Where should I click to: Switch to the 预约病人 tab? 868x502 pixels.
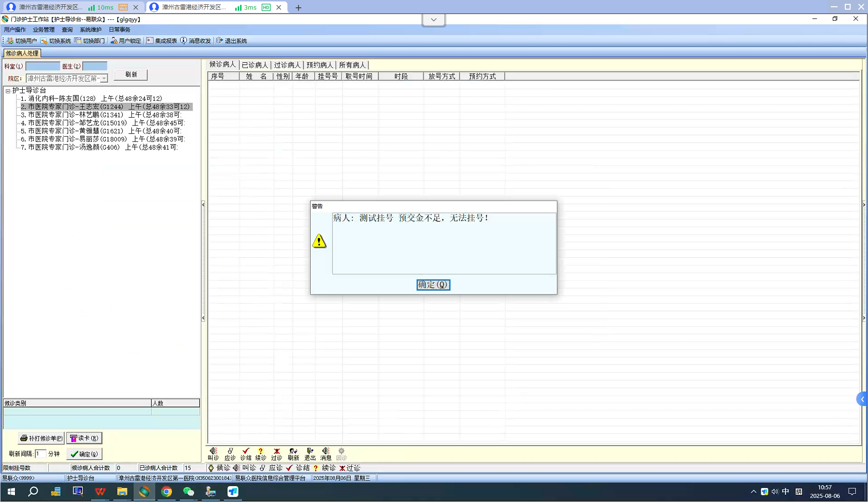coord(320,65)
